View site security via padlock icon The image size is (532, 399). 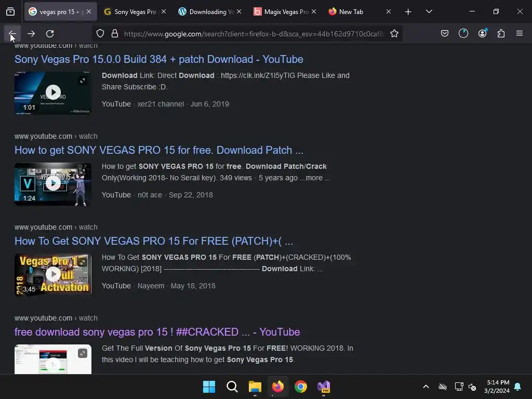(x=115, y=34)
